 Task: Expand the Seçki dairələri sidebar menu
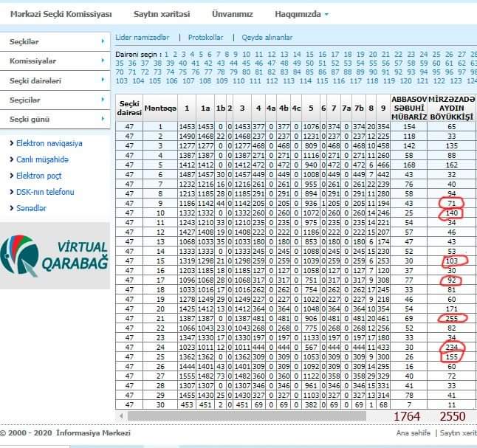[x=55, y=80]
